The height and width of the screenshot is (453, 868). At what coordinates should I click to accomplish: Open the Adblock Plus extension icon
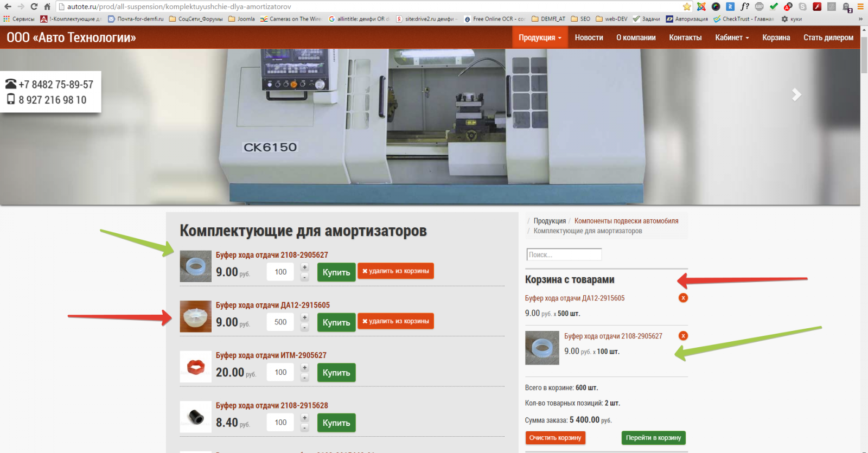759,7
